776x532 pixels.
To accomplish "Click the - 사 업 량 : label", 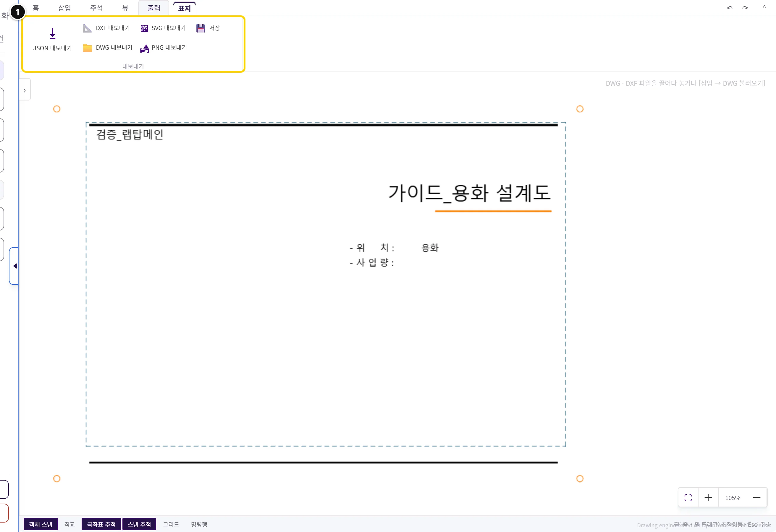I will 372,262.
